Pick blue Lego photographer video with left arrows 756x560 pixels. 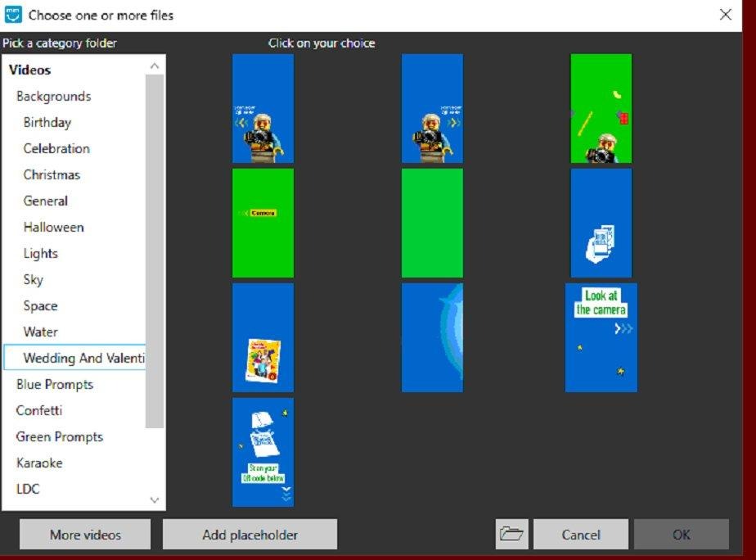(x=263, y=109)
